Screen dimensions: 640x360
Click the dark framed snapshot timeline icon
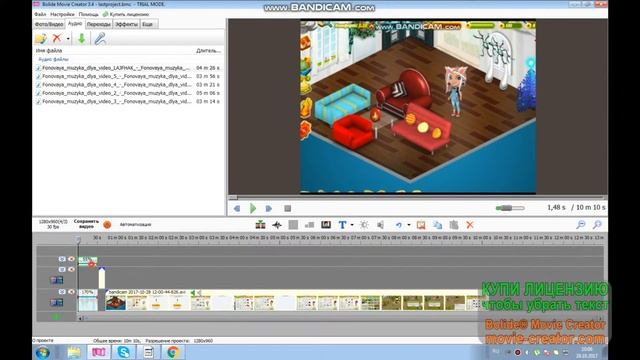(326, 224)
